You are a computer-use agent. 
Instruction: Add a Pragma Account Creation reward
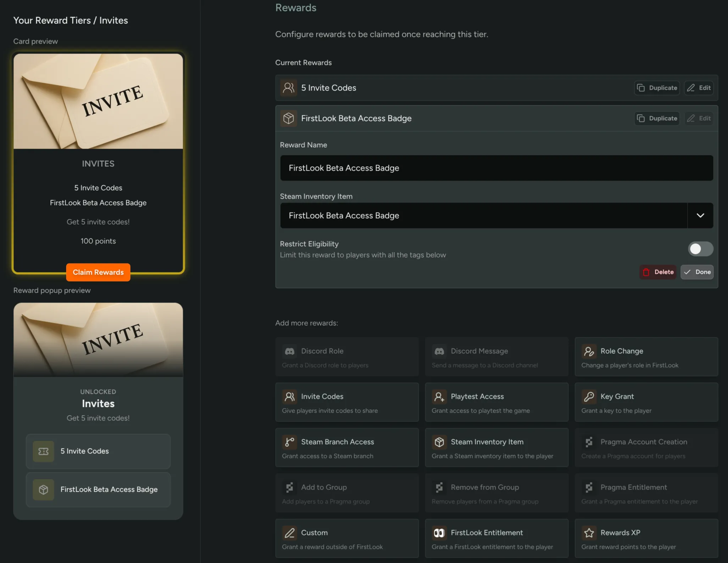click(x=646, y=447)
